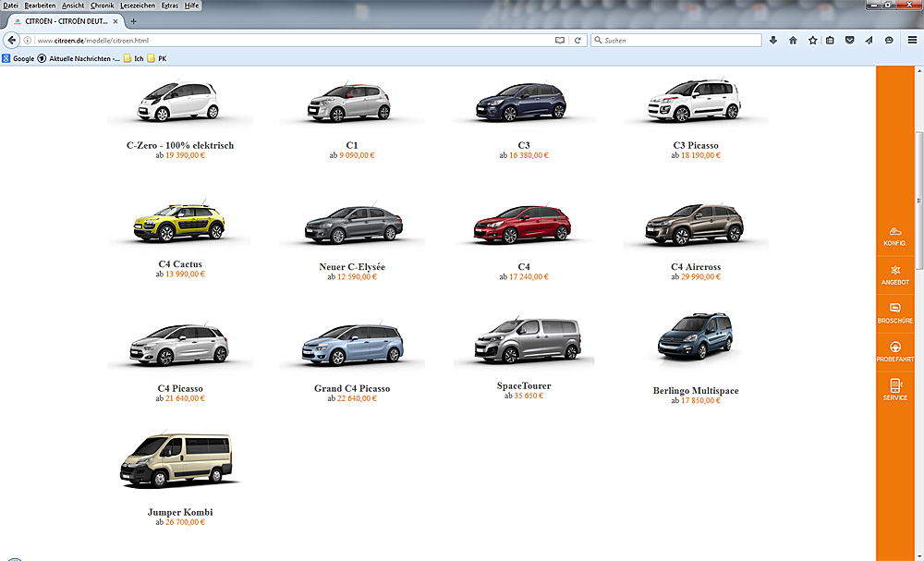Screen dimensions: 924x561
Task: Open the chat bubble Hello icon
Action: pos(889,41)
